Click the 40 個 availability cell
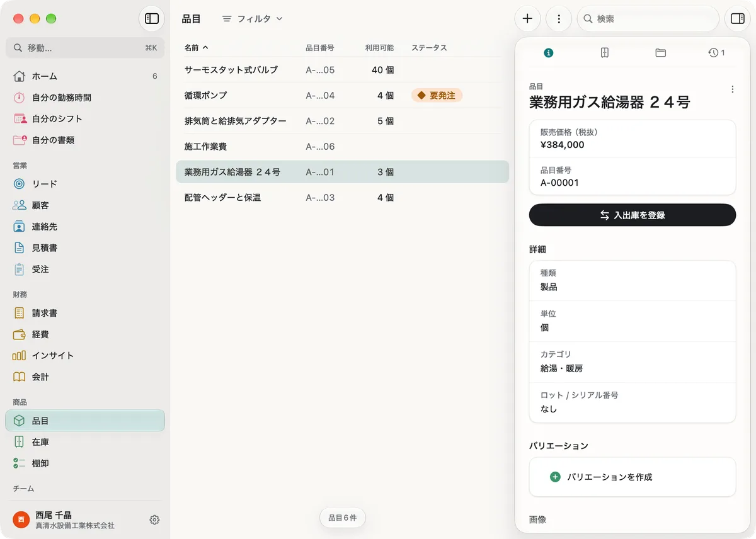756x539 pixels. [382, 70]
